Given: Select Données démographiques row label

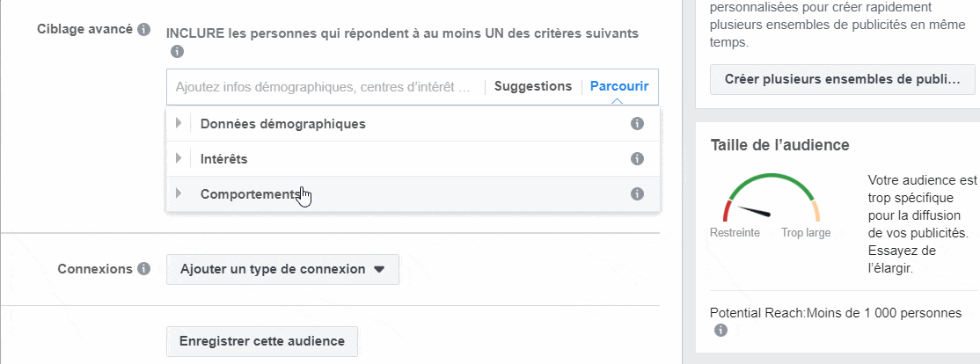Looking at the screenshot, I should [283, 124].
